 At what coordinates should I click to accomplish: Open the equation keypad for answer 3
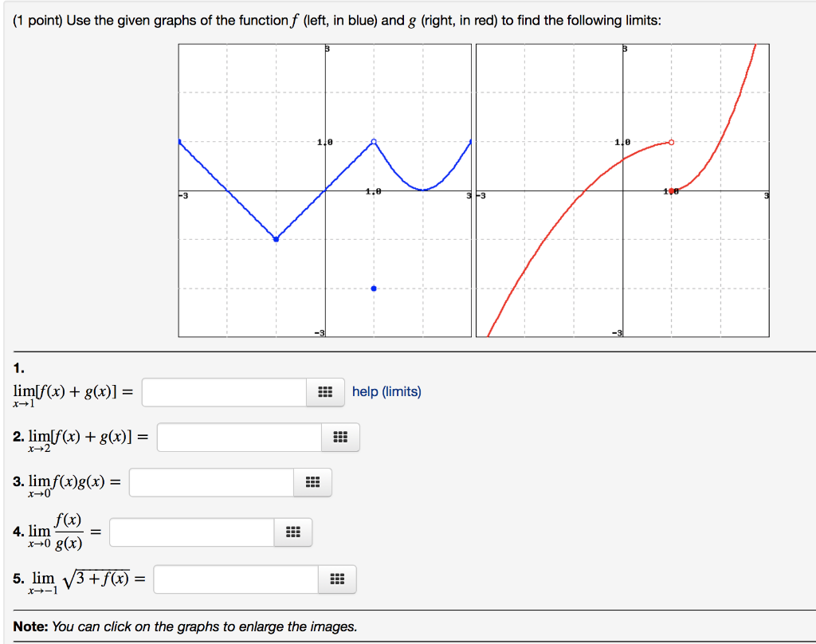click(x=313, y=482)
